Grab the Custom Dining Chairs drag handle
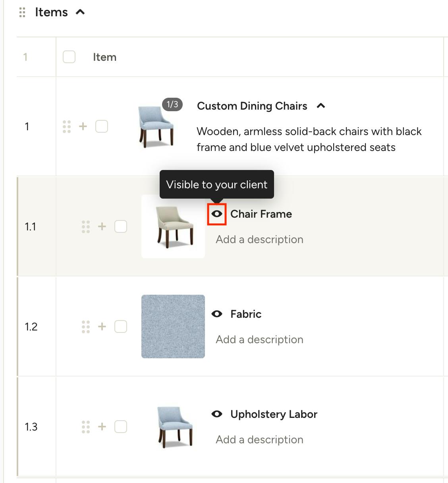Screen dimensions: 448x483 tap(67, 127)
